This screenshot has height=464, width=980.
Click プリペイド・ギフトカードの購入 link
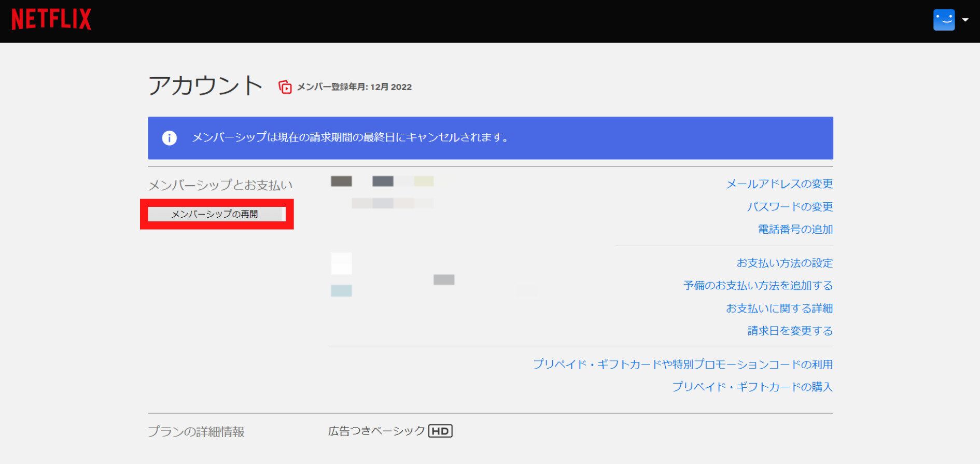click(x=752, y=387)
